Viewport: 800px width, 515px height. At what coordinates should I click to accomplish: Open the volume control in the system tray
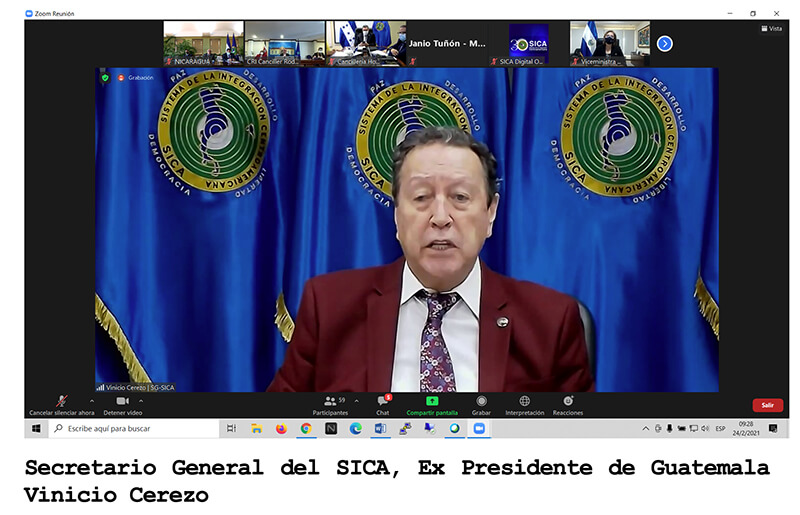(x=705, y=429)
